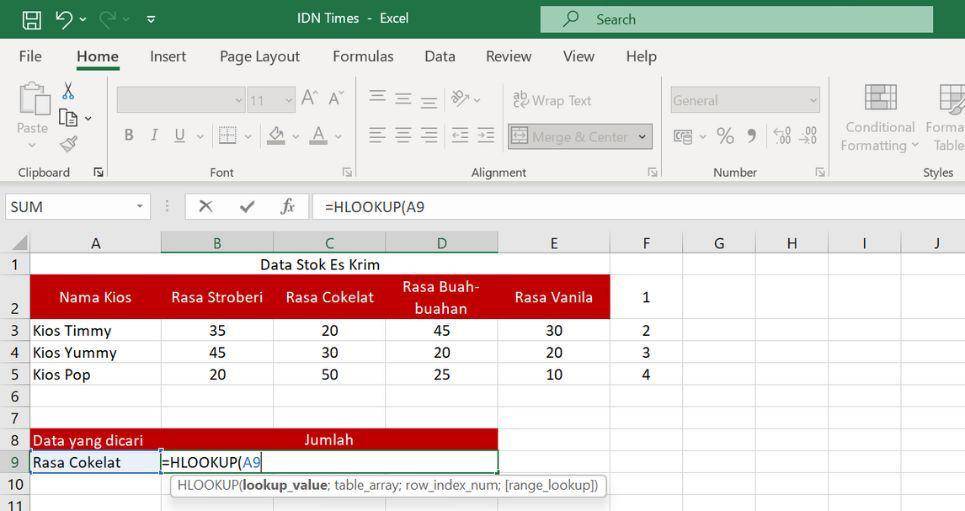Toggle Wrap Text

(x=551, y=100)
